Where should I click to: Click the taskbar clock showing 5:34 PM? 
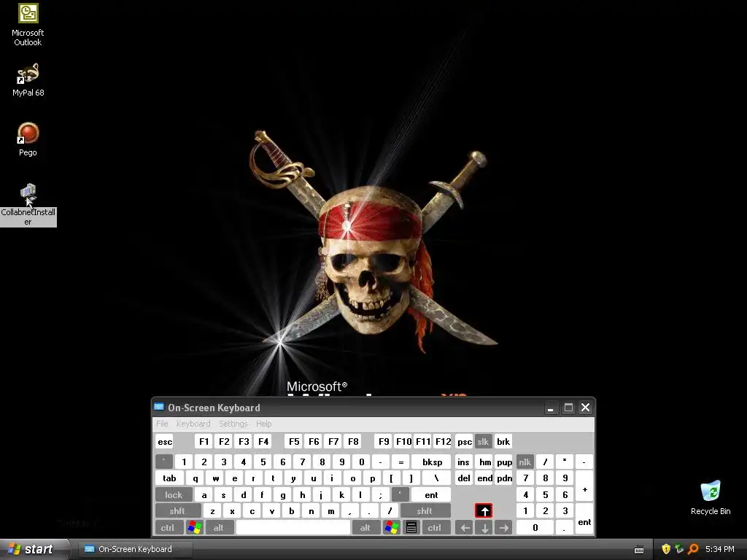point(719,549)
